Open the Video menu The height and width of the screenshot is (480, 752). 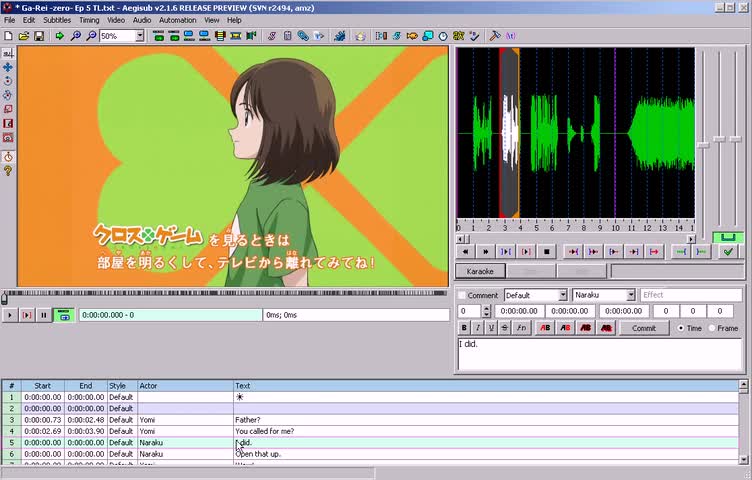point(116,20)
